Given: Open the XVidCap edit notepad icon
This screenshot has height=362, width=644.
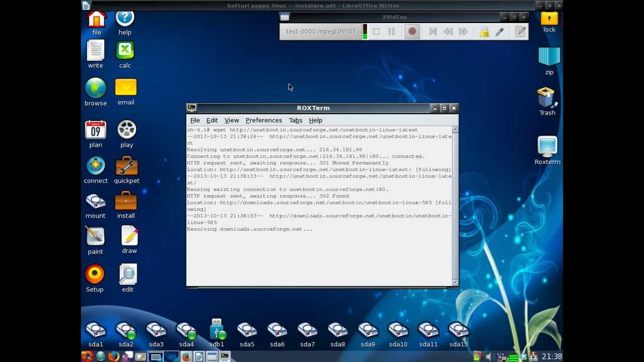Looking at the screenshot, I should tap(520, 32).
